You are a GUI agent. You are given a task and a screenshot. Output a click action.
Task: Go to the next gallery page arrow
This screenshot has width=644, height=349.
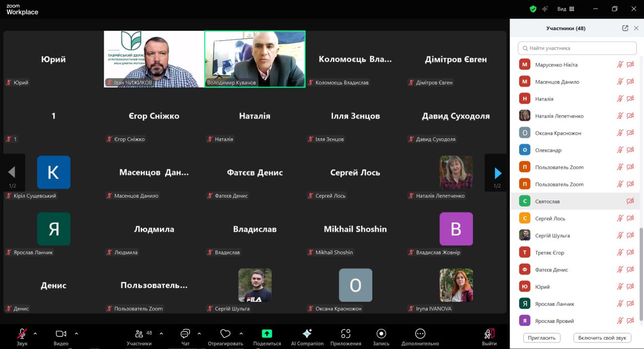click(x=497, y=173)
